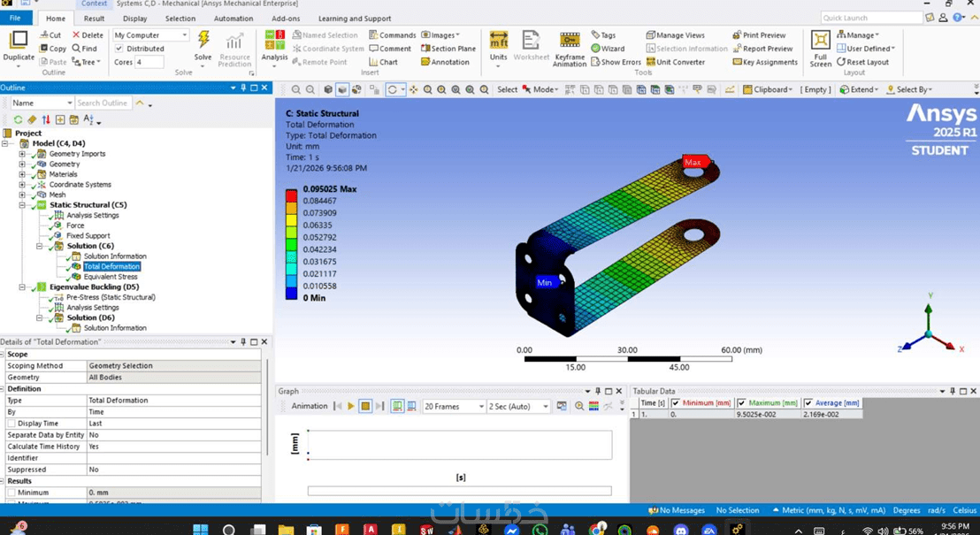Open the File menu
The image size is (980, 535).
(15, 18)
